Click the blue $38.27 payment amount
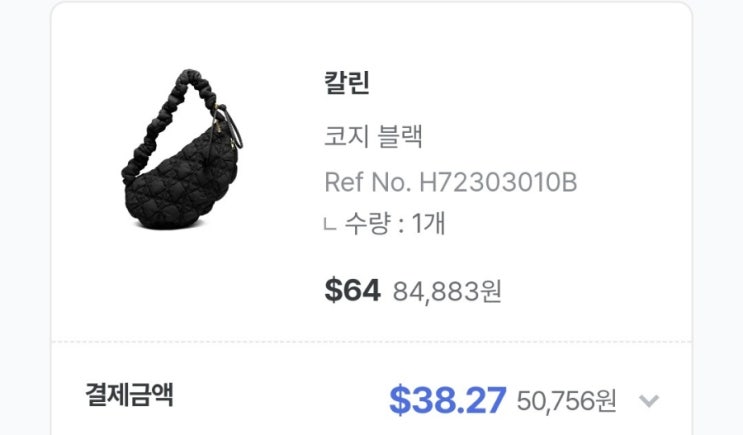The height and width of the screenshot is (435, 743). (448, 400)
